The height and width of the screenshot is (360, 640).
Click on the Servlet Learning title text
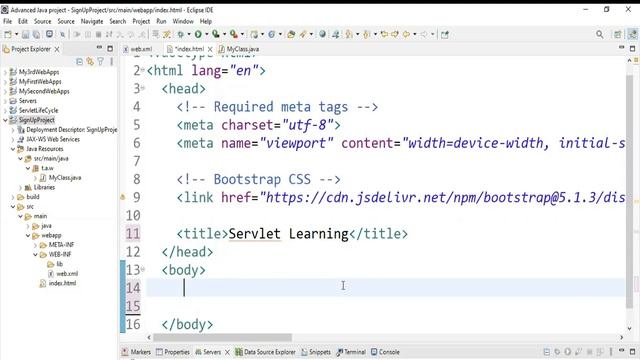click(288, 234)
